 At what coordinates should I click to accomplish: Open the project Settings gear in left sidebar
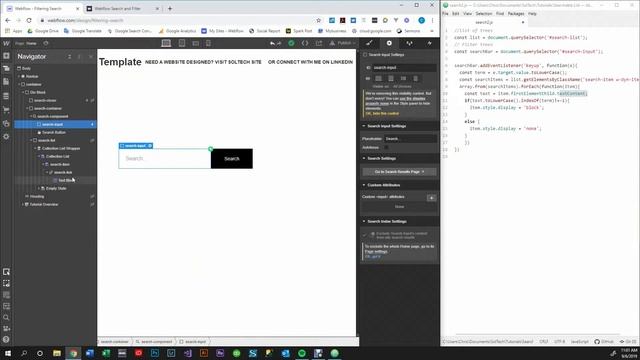6,136
